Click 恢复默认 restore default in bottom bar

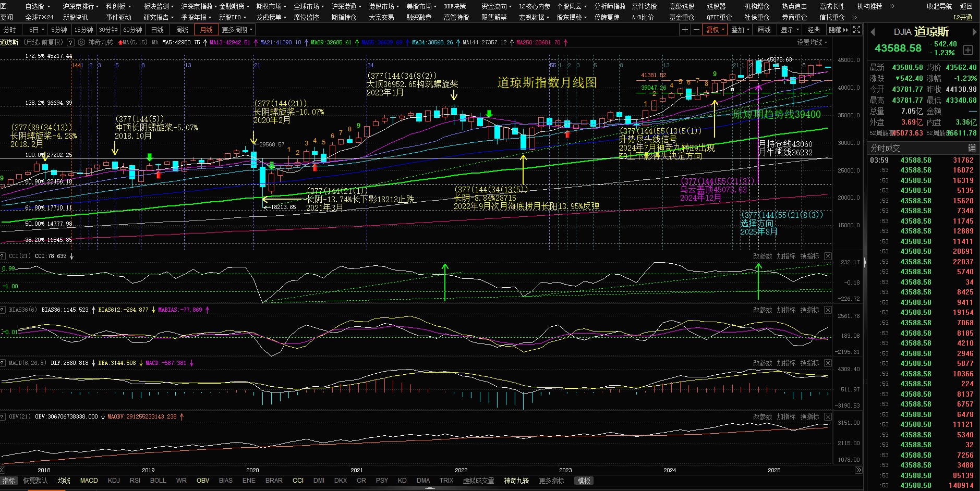point(35,481)
